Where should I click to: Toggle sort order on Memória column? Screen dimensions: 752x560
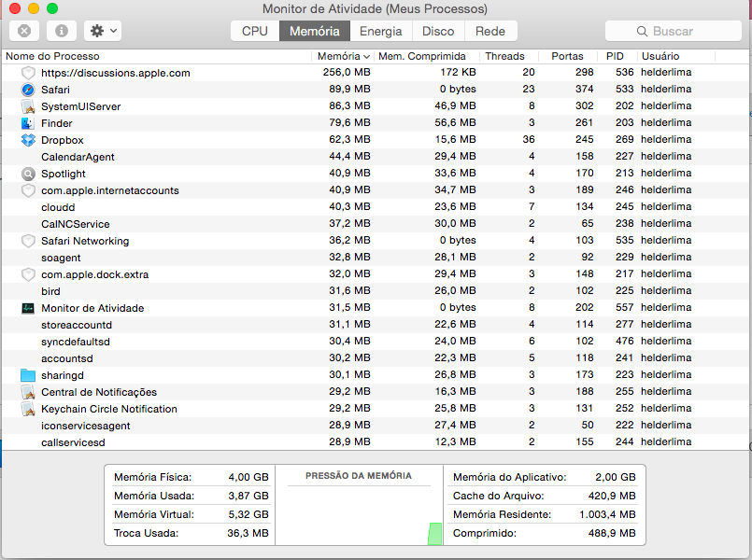tap(343, 56)
